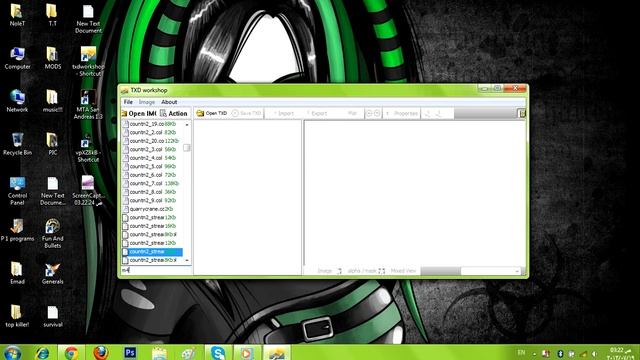Open PIC folder on desktop
This screenshot has width=640, height=360.
point(52,144)
